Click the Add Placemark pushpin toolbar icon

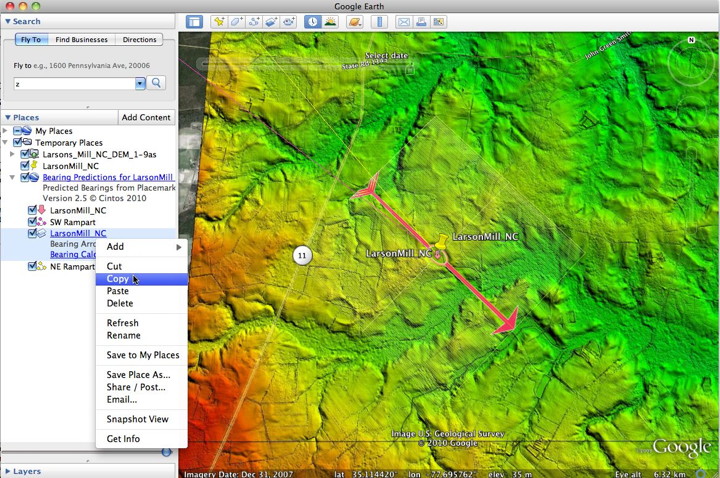pos(218,21)
